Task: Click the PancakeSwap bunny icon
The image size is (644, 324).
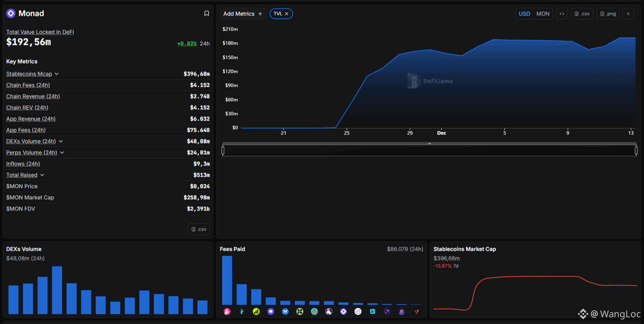Action: click(314, 312)
